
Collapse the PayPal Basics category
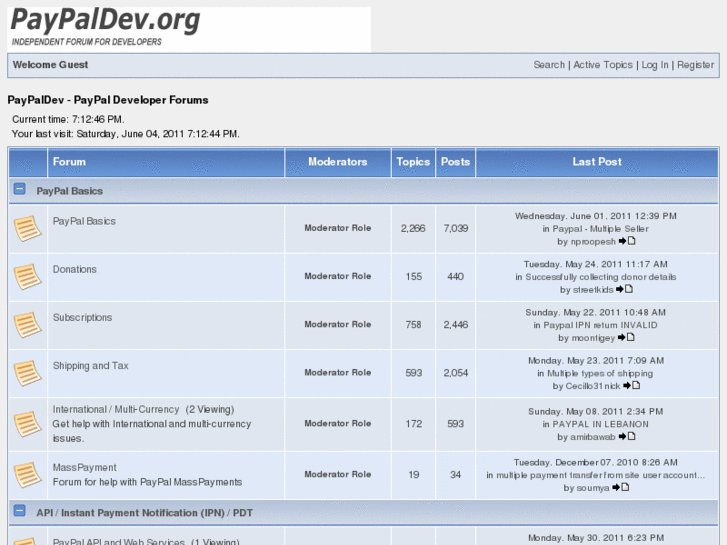click(x=19, y=189)
